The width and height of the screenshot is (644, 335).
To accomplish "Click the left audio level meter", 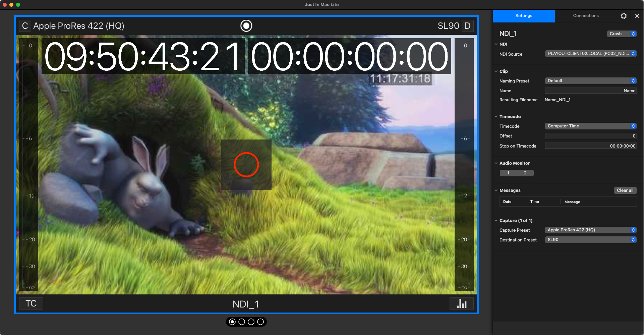I will tap(28, 165).
